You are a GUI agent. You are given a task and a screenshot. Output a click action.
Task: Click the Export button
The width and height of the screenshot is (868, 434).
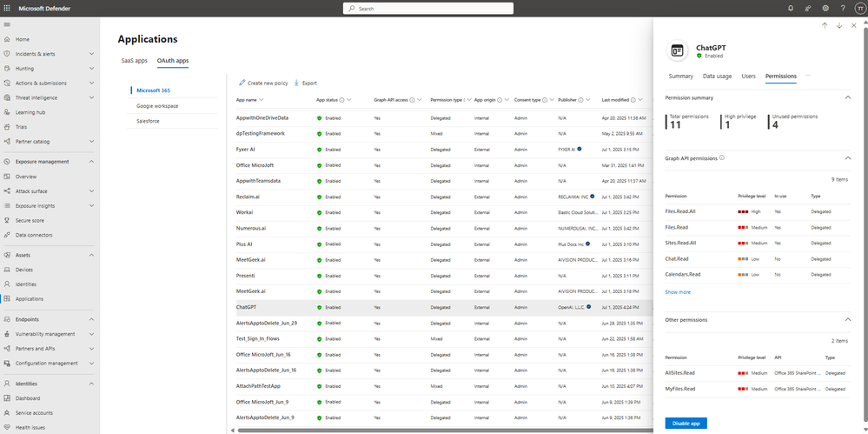(305, 83)
